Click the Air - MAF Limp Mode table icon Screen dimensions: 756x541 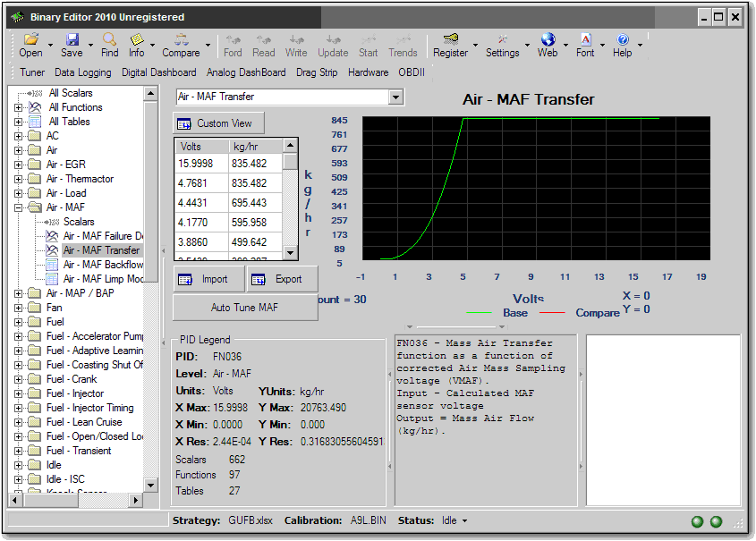(52, 279)
